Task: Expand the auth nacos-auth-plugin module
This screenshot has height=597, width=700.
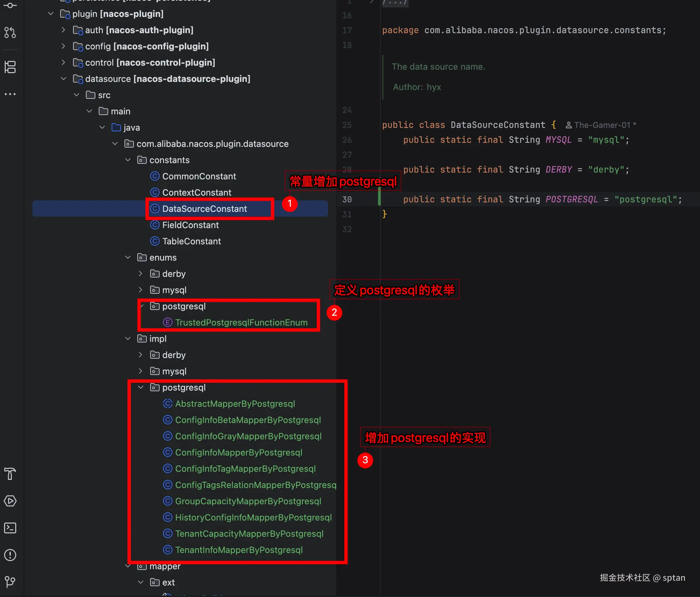Action: (x=64, y=30)
